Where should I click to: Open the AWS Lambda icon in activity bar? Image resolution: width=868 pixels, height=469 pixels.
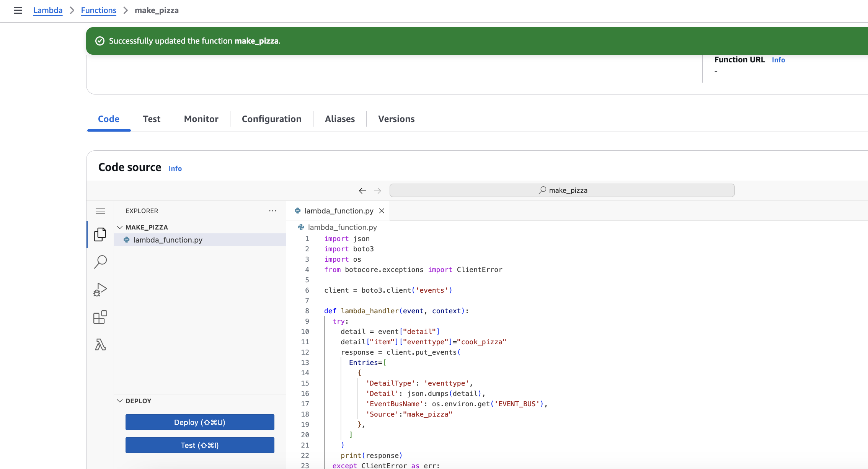click(100, 345)
